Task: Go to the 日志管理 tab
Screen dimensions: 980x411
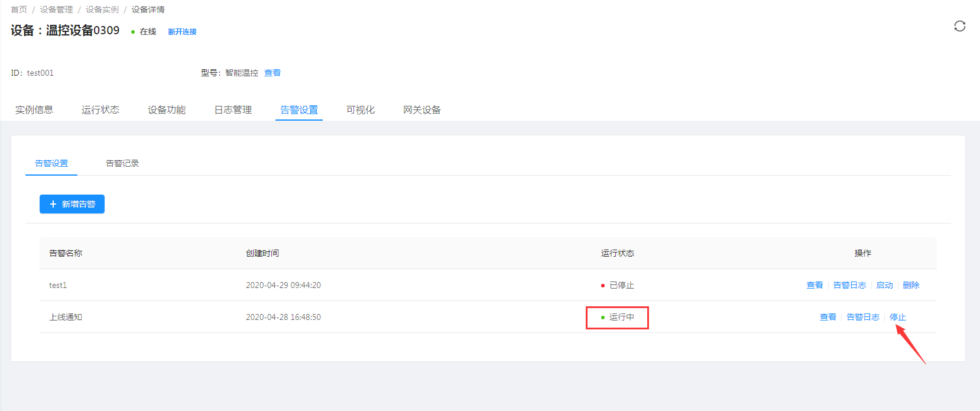Action: 233,110
